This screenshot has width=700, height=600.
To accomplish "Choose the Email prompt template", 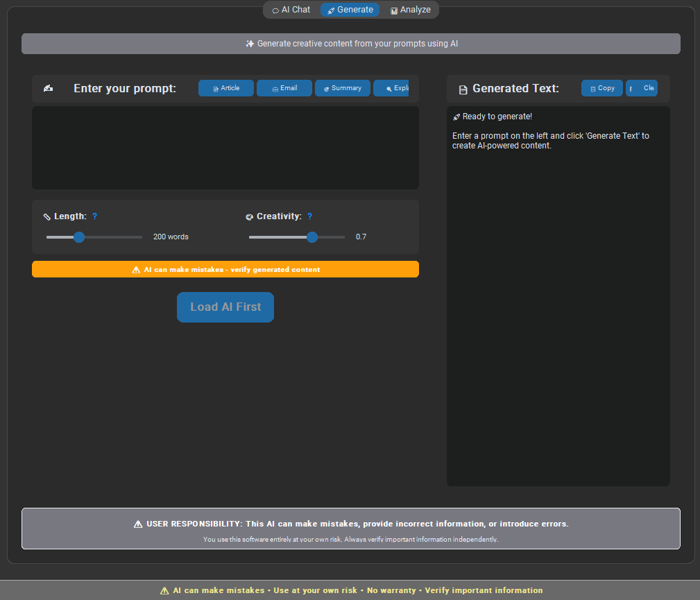I will pos(284,88).
